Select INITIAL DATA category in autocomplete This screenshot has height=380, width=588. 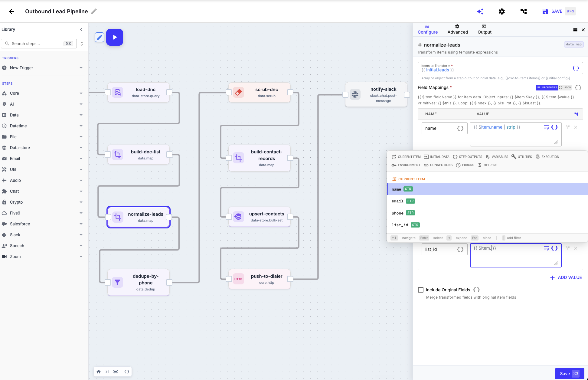pos(436,157)
